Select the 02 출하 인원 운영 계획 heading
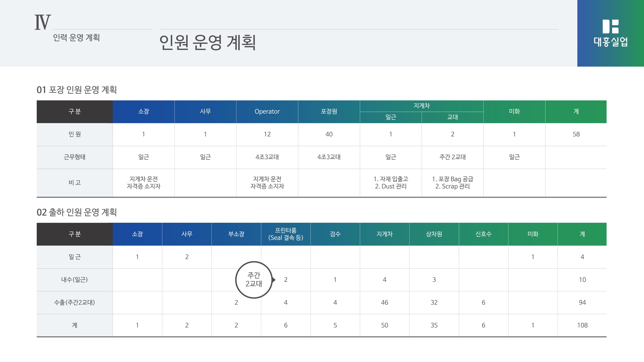 [77, 212]
